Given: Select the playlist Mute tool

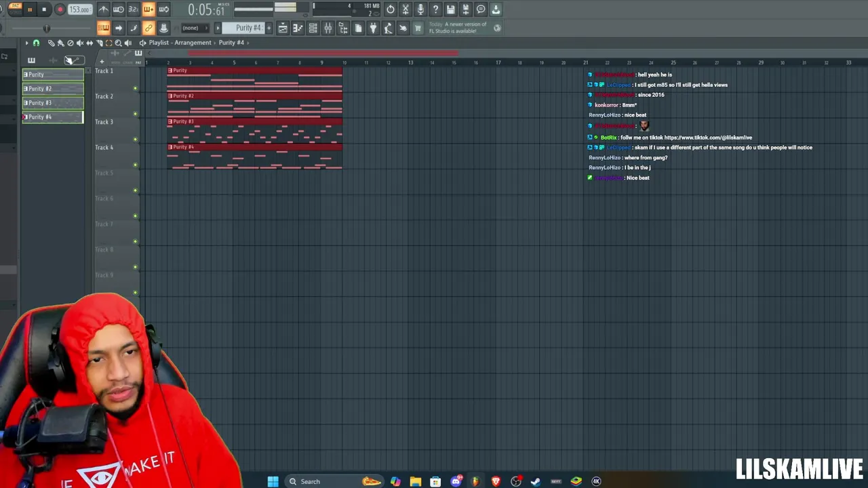Looking at the screenshot, I should pyautogui.click(x=80, y=43).
